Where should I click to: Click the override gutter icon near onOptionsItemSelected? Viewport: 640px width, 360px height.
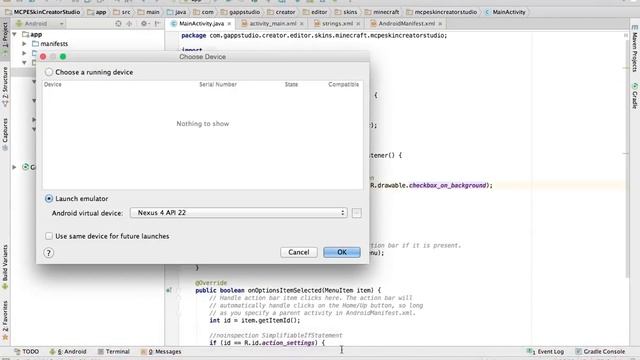[169, 290]
